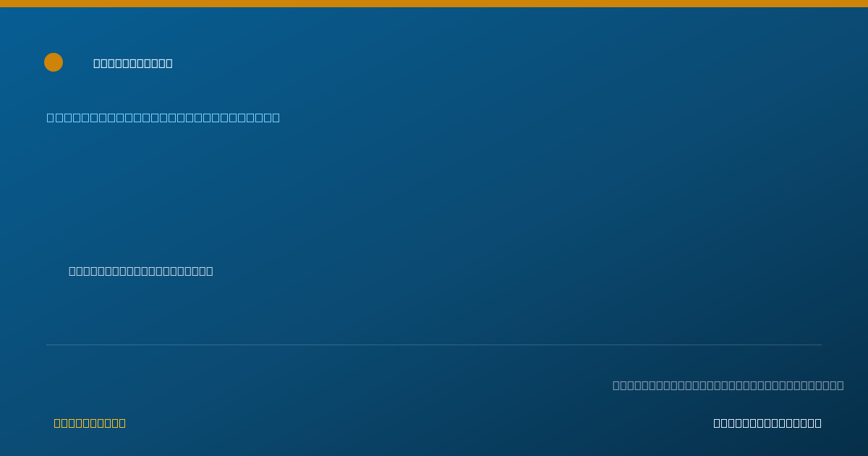Click the yellow text label in the footer
This screenshot has width=868, height=456.
point(90,423)
